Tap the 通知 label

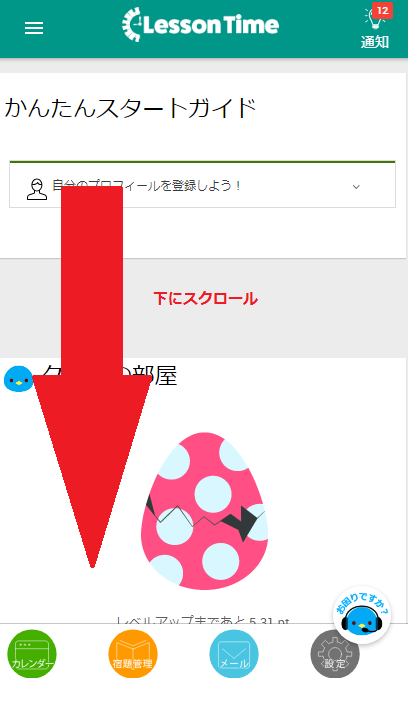pyautogui.click(x=375, y=42)
